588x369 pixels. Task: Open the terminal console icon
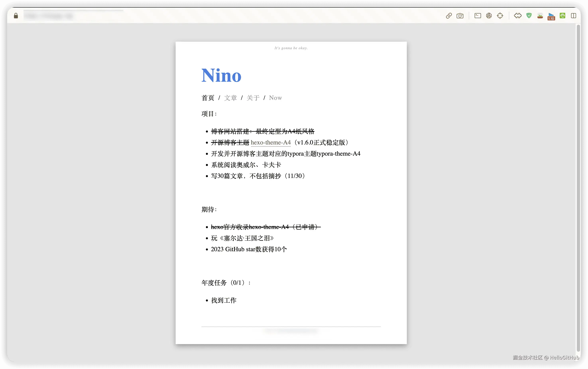click(478, 16)
